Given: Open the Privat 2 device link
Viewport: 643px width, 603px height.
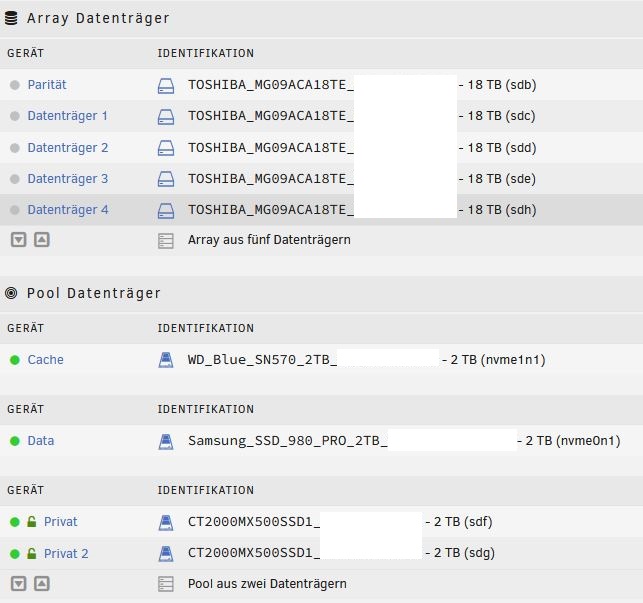Looking at the screenshot, I should [66, 553].
